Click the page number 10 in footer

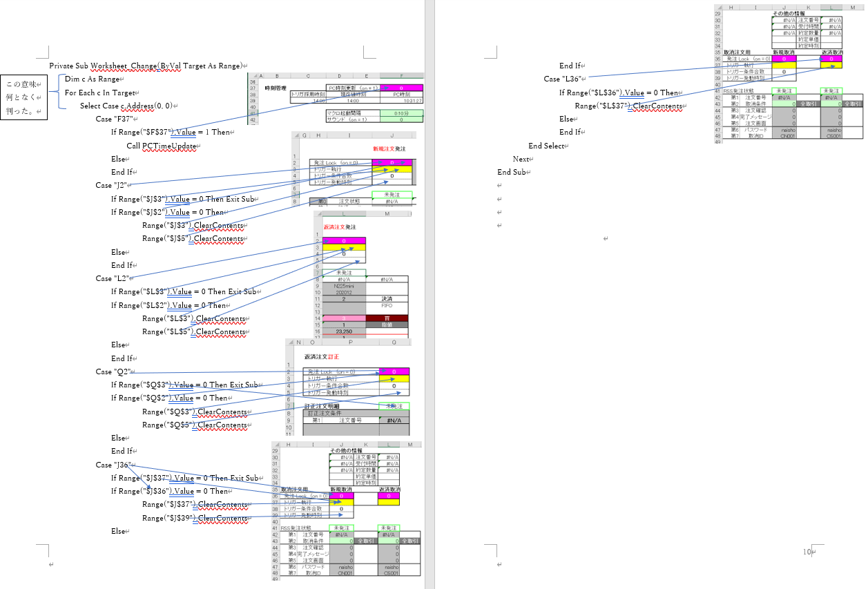coord(807,552)
